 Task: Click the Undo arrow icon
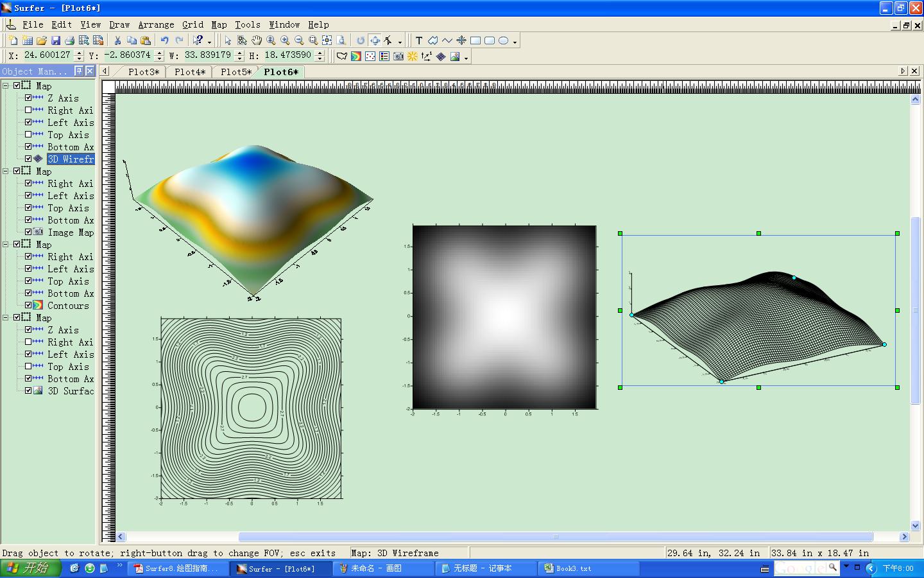(x=165, y=40)
